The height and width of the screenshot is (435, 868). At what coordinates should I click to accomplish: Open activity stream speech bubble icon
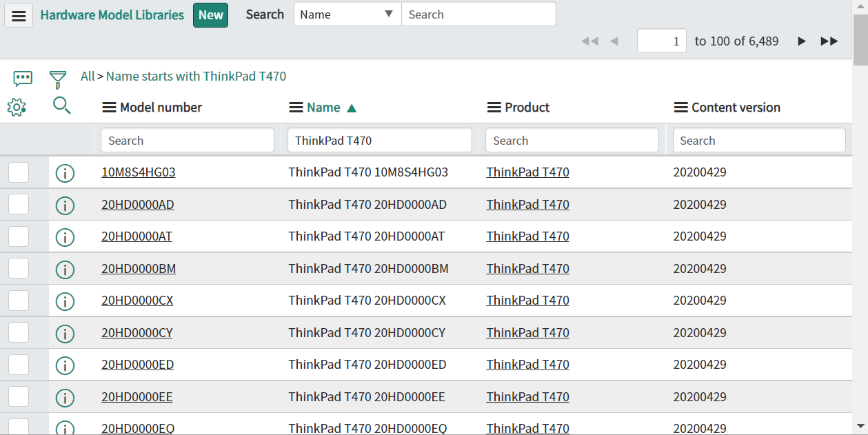23,78
